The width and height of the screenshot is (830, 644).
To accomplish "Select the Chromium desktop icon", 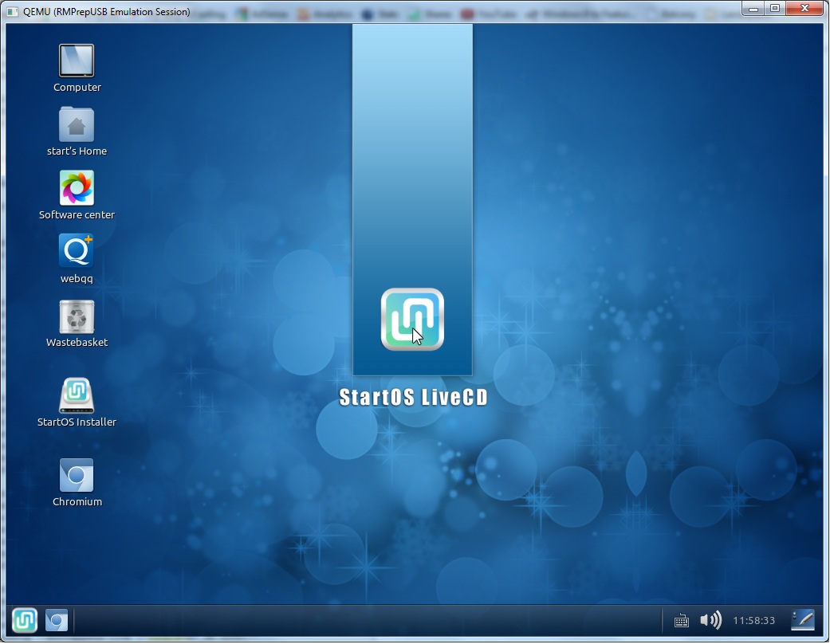I will tap(77, 475).
